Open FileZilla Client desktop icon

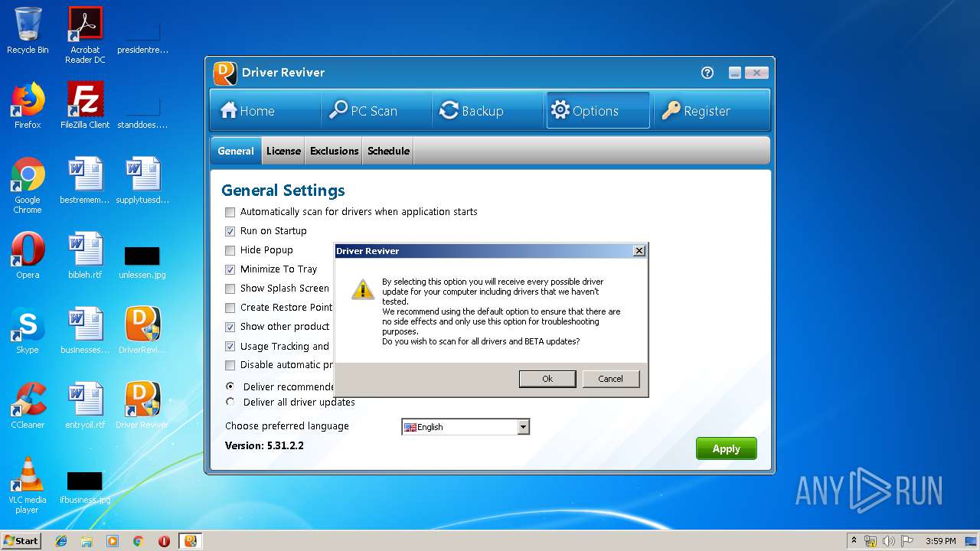click(85, 106)
